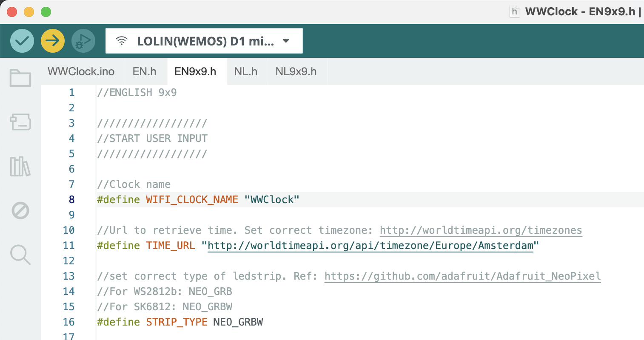Click the STRIP_TYPE macro name
Screen dimensions: 644x340
pos(177,322)
